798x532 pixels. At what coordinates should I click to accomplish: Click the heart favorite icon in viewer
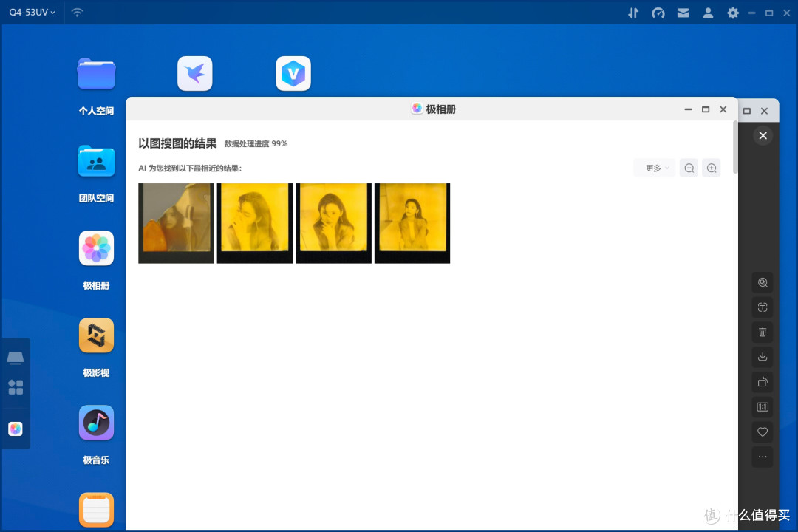pyautogui.click(x=763, y=432)
